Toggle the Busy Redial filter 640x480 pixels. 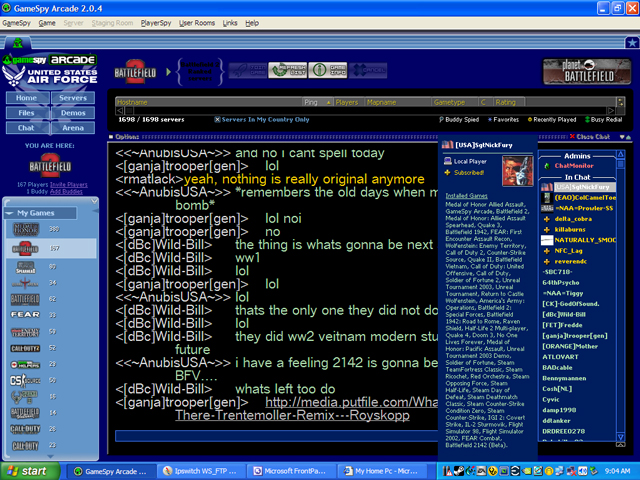coord(603,120)
